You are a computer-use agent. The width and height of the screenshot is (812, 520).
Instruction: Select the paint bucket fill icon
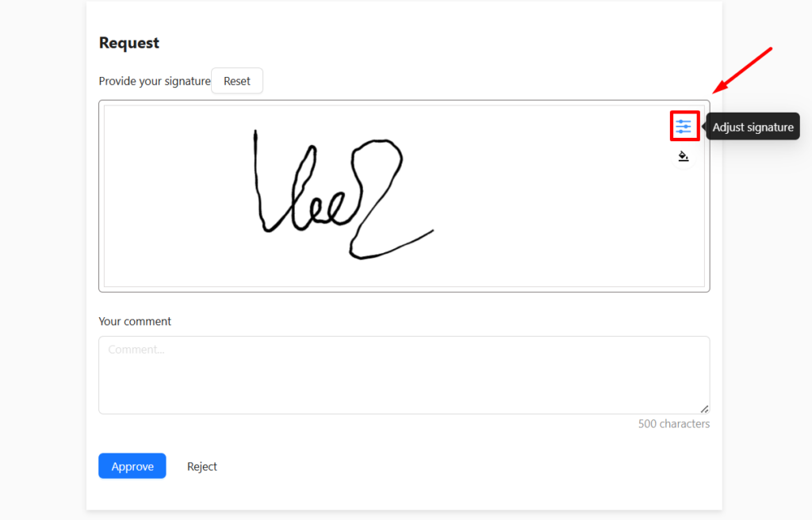[x=684, y=156]
